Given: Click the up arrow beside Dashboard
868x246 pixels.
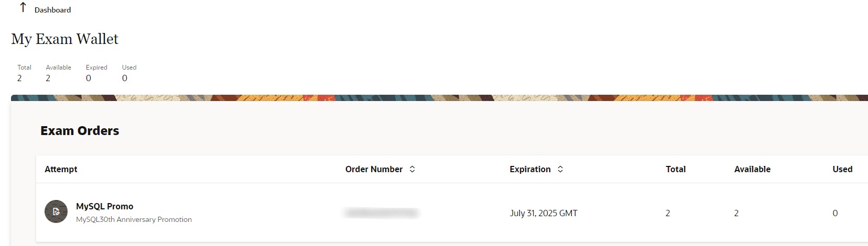Looking at the screenshot, I should [23, 8].
